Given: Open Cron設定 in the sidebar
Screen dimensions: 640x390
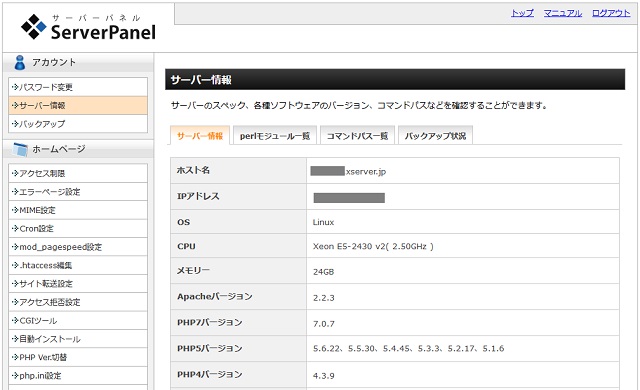Looking at the screenshot, I should tap(78, 228).
